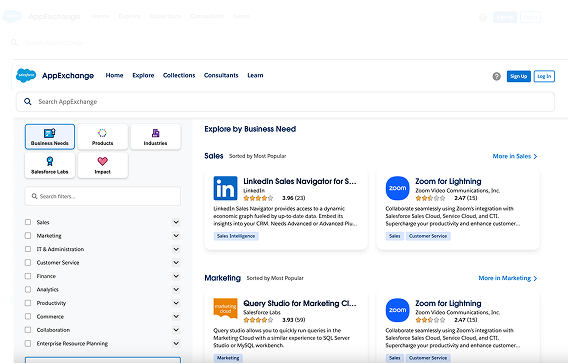The width and height of the screenshot is (568, 364).
Task: Click Customer Service tag on Sales Zoom card
Action: click(x=428, y=236)
